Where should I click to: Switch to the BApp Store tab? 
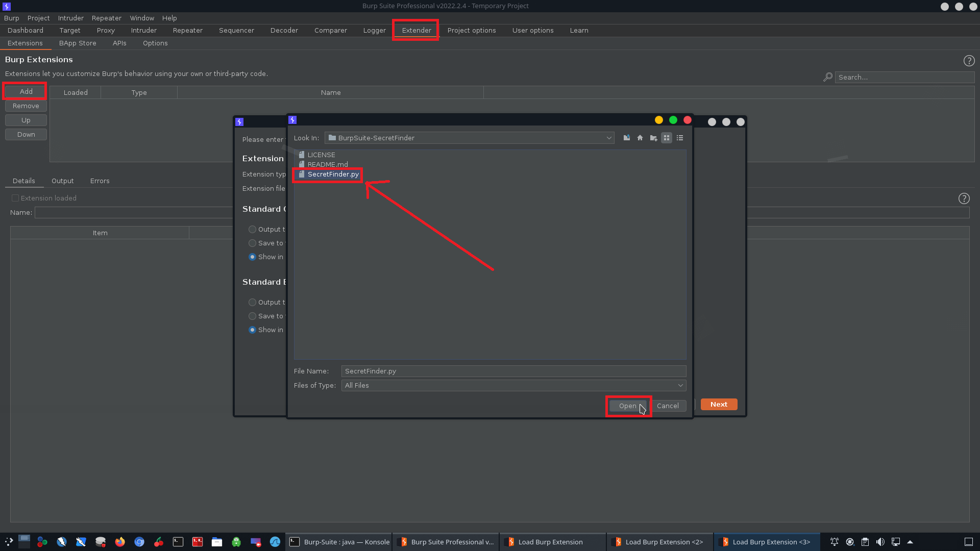(x=78, y=43)
